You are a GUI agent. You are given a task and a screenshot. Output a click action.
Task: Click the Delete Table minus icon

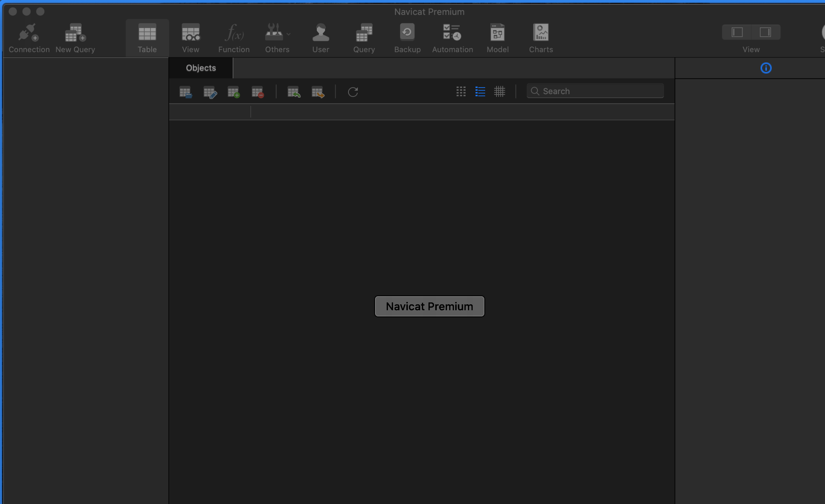[x=258, y=92]
